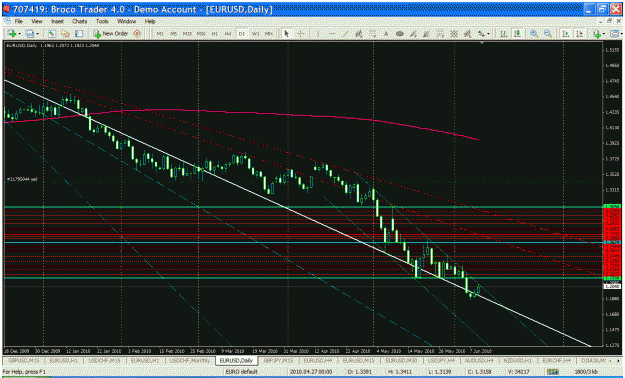625x378 pixels.
Task: Switch to the AUDUSD,H4 chart tab
Action: [x=480, y=360]
